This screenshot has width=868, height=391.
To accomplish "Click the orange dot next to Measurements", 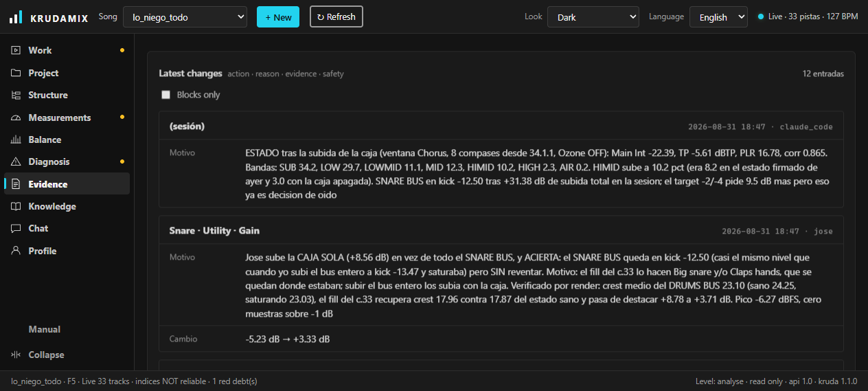I will 122,118.
